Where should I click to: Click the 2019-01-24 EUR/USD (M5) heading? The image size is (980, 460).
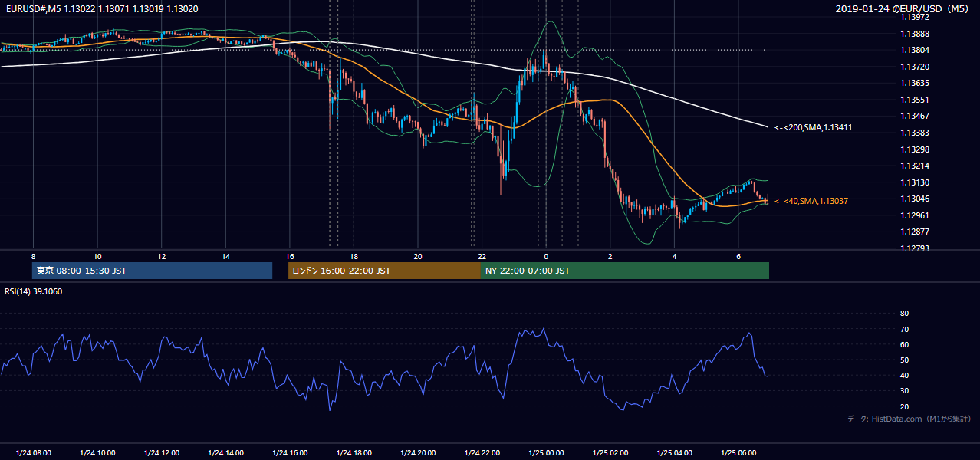click(903, 8)
